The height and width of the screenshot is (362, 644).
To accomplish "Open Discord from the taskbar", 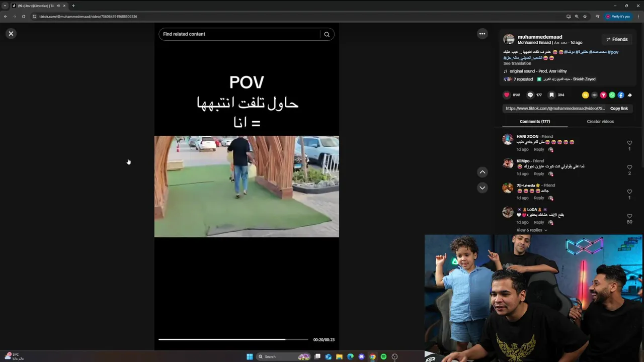I will 361,356.
